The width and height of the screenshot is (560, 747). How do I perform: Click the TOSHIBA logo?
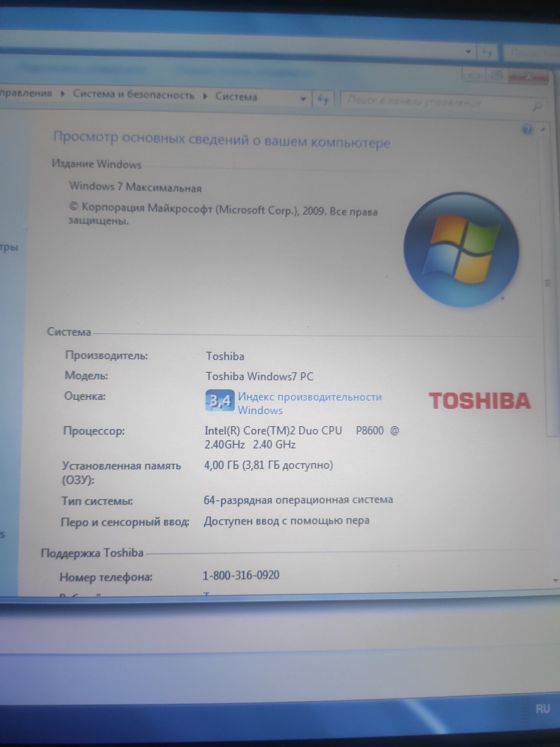pyautogui.click(x=480, y=401)
